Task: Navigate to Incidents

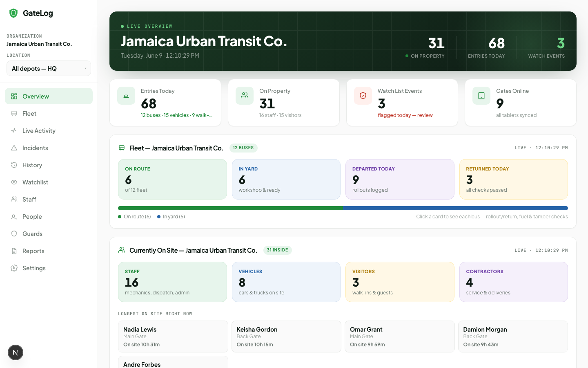Action: click(x=49, y=148)
